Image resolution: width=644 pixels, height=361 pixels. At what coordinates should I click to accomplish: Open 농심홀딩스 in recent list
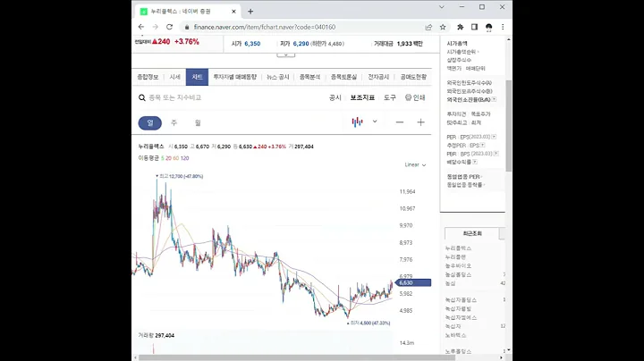[x=458, y=275]
